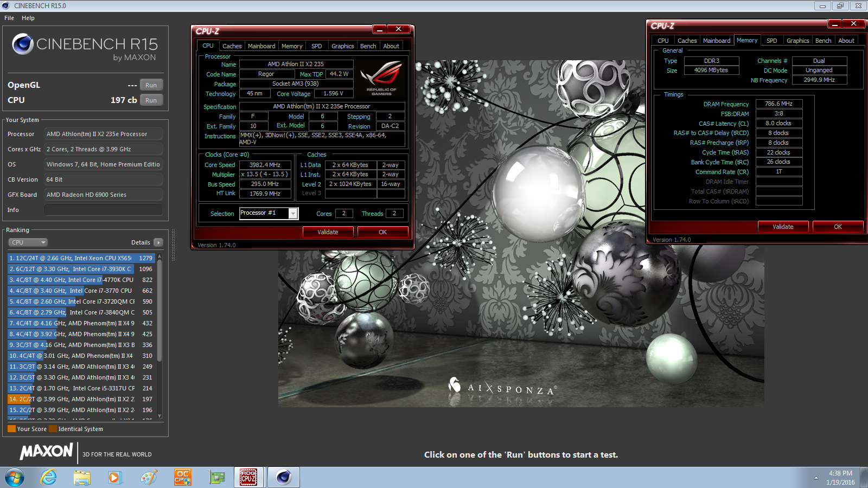Open the CPU ranking type dropdown
The image size is (868, 488).
[28, 242]
